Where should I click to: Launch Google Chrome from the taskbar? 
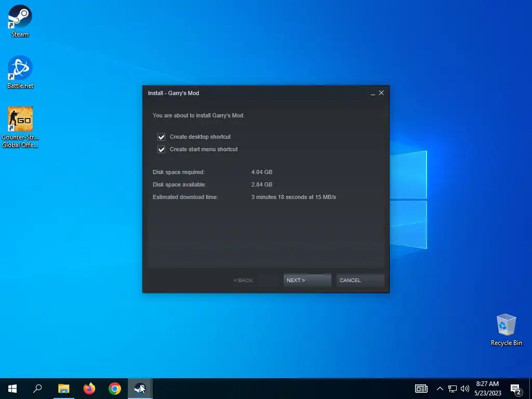coord(115,389)
